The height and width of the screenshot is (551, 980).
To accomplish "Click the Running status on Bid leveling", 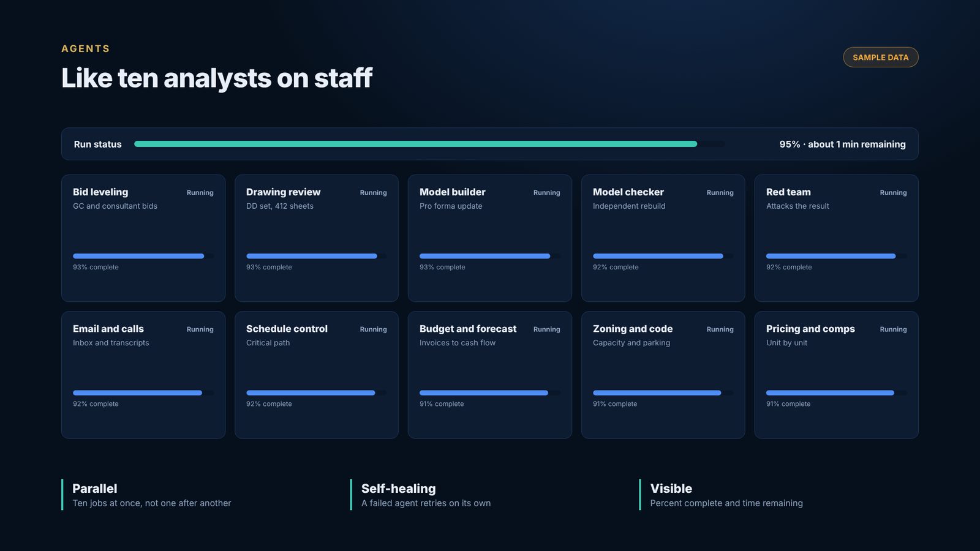I will click(200, 192).
